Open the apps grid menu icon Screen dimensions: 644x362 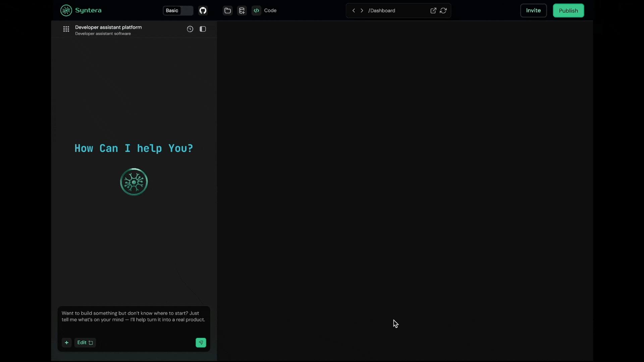tap(66, 29)
